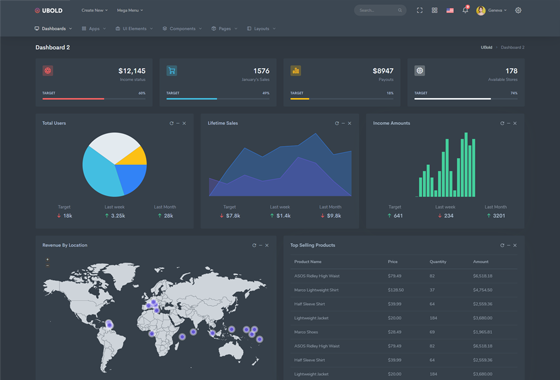
Task: Collapse the Top Selling Products card
Action: pyautogui.click(x=509, y=245)
